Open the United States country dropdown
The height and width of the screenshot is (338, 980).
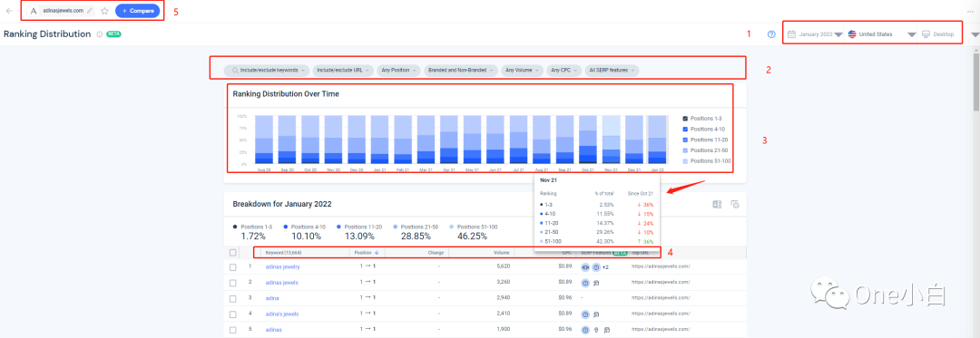(x=880, y=34)
